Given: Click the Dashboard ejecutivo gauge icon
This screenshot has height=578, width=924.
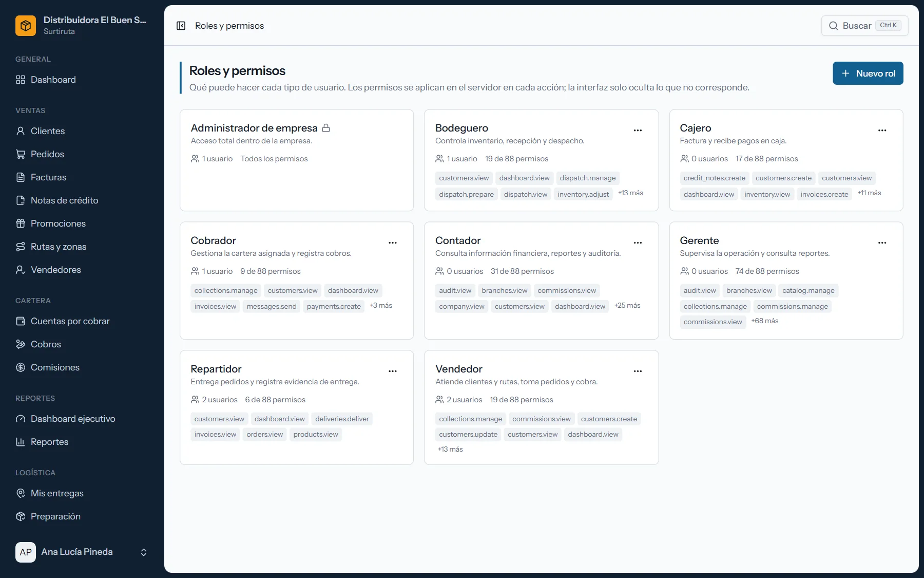Looking at the screenshot, I should [21, 419].
